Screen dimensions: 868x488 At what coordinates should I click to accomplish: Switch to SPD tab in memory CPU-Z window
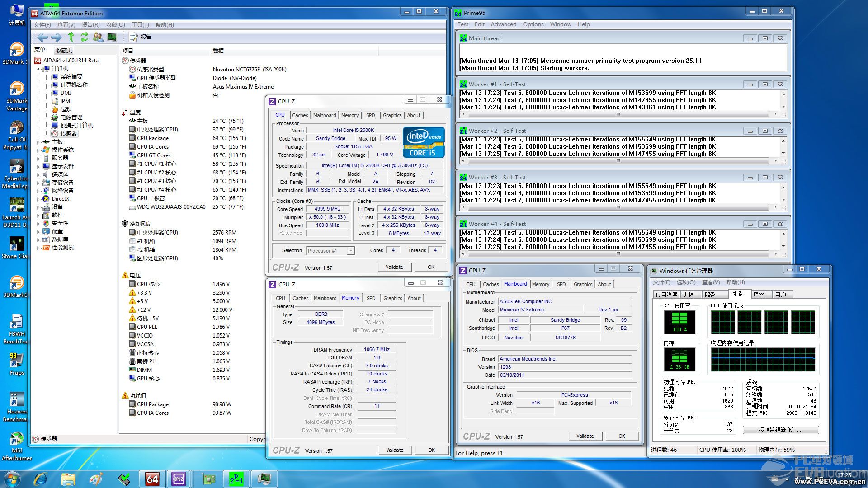(x=371, y=298)
